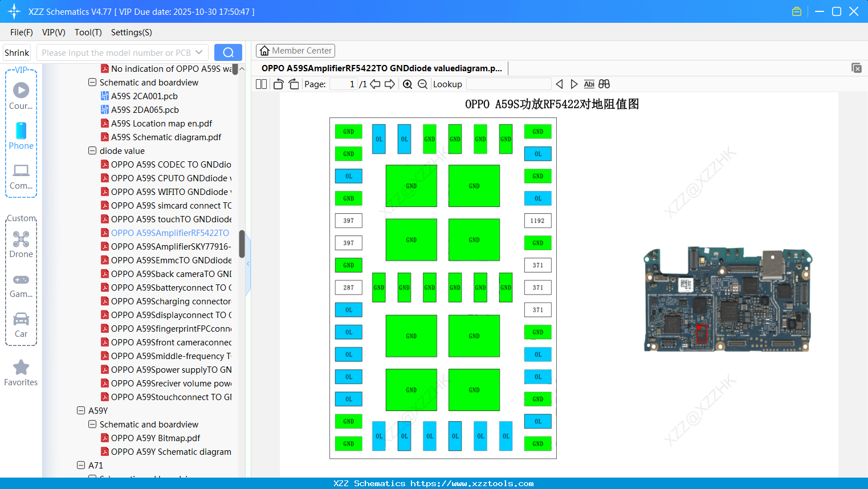This screenshot has width=868, height=489.
Task: Open the Tool(T) menu
Action: tap(88, 32)
